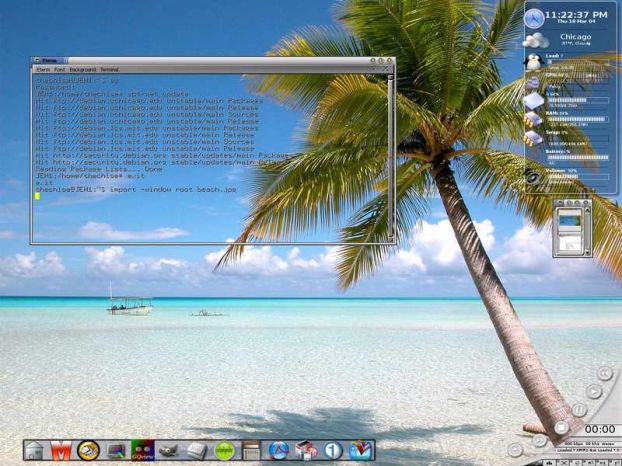Open the Eterm menu in the terminal
Image resolution: width=622 pixels, height=466 pixels.
43,69
